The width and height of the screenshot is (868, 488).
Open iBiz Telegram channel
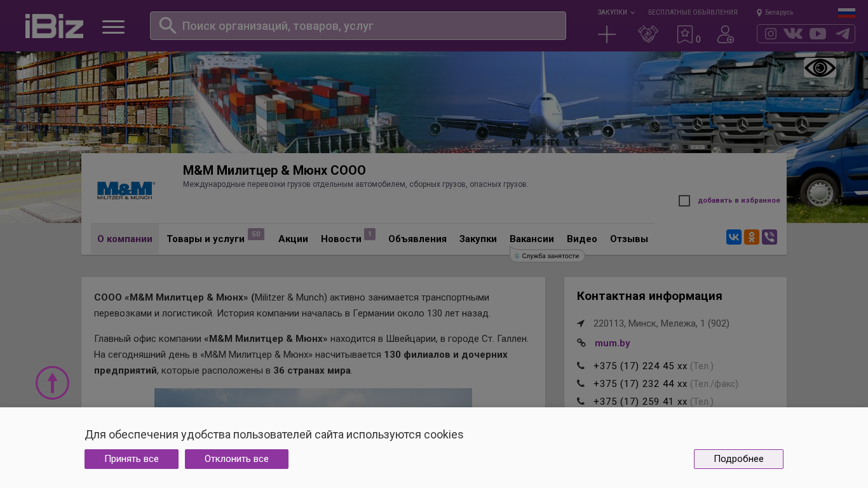coord(843,34)
